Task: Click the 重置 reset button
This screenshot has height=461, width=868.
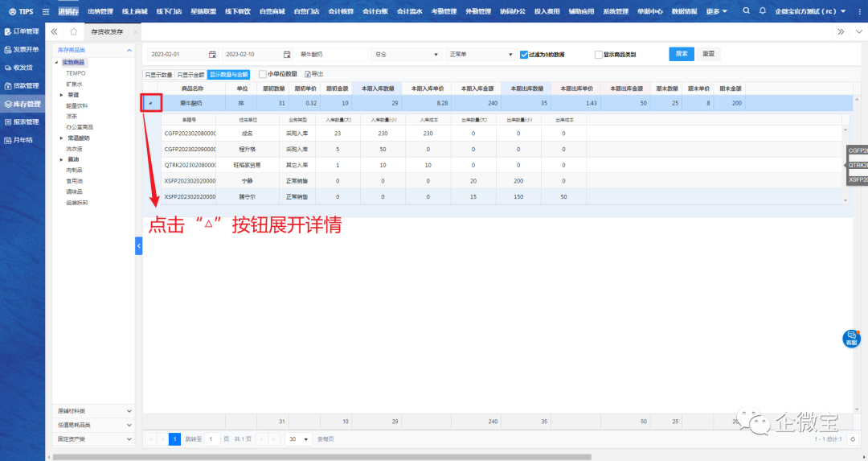Action: [x=708, y=54]
